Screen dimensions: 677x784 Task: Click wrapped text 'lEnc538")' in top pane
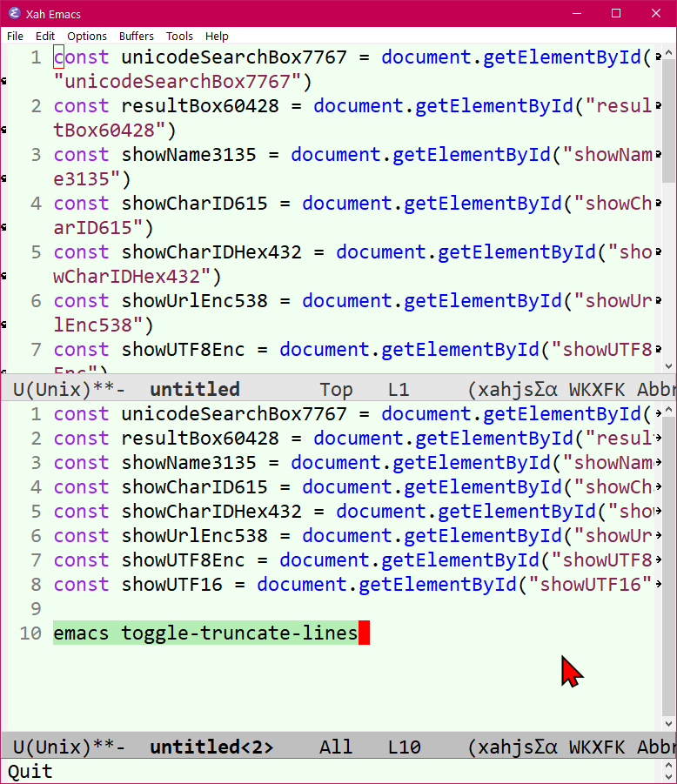click(x=103, y=325)
